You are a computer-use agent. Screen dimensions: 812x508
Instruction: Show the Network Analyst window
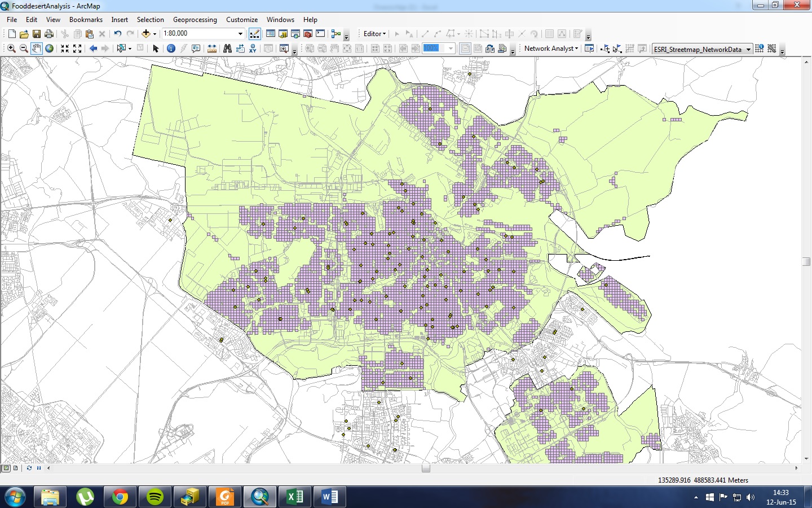589,49
